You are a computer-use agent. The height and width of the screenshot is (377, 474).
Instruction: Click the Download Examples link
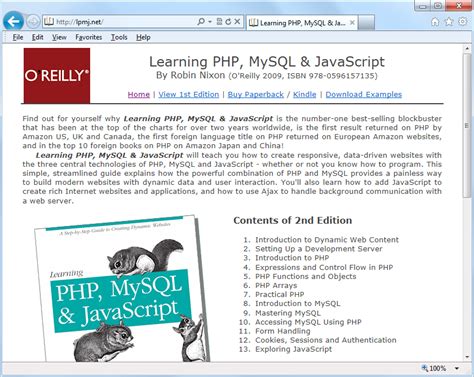click(x=364, y=94)
